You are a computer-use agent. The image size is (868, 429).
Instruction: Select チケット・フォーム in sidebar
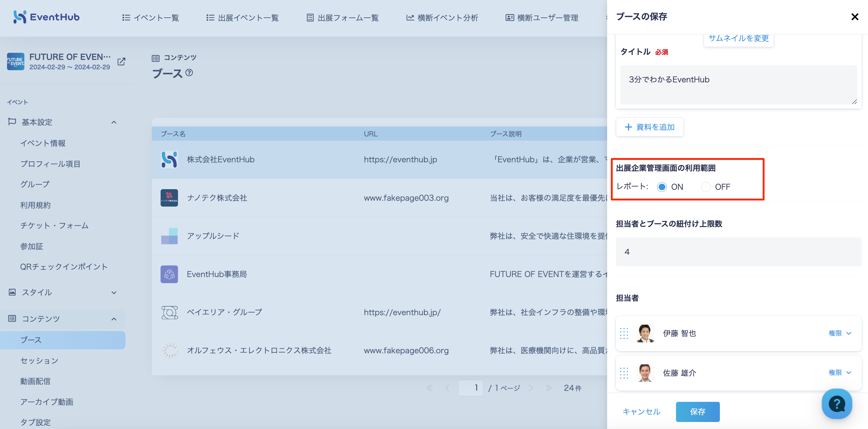click(x=54, y=225)
